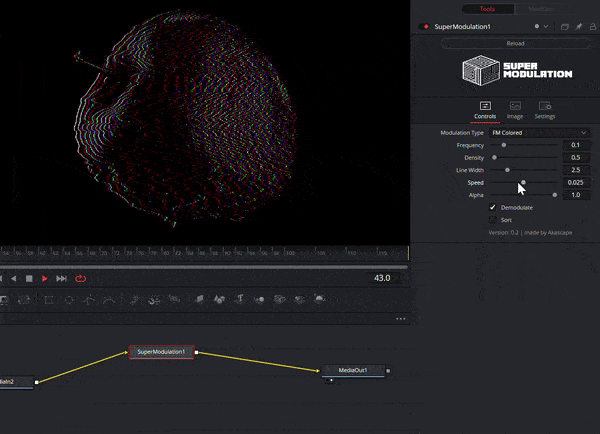Open the Settings tab icon
This screenshot has width=600, height=434.
click(545, 105)
